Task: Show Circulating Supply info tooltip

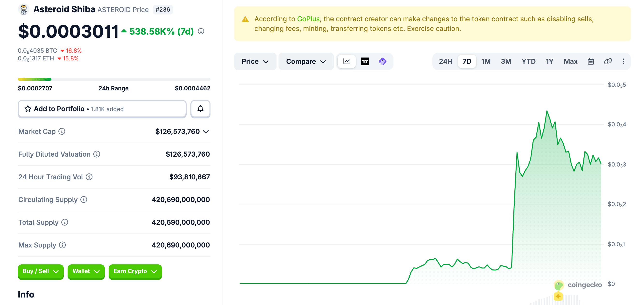Action: pyautogui.click(x=84, y=200)
